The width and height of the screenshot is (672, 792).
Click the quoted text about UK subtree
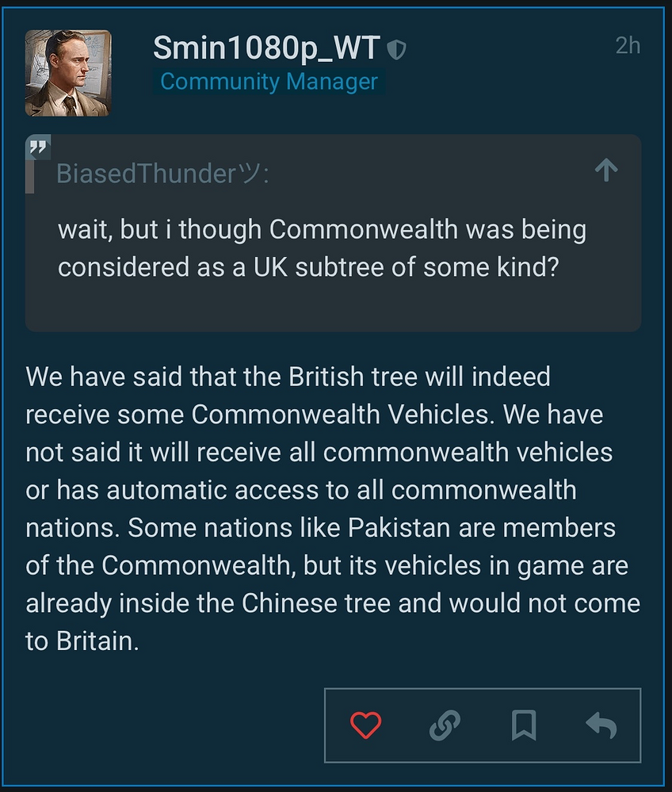(x=322, y=248)
